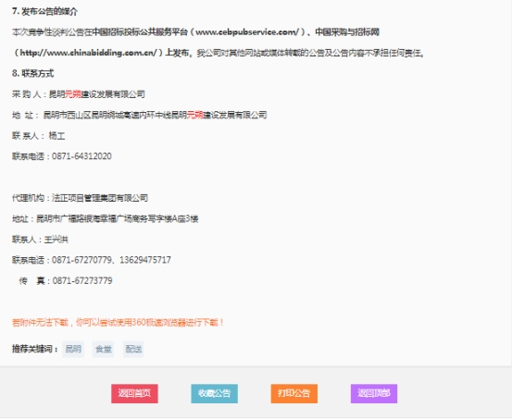Click highlighted 元朔 in purchaser name

point(72,94)
